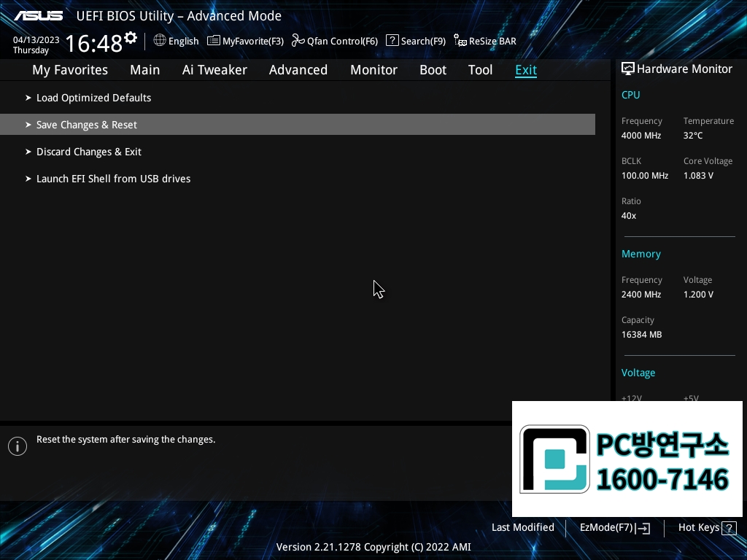Open the Ai Tweaker tab

[x=214, y=70]
